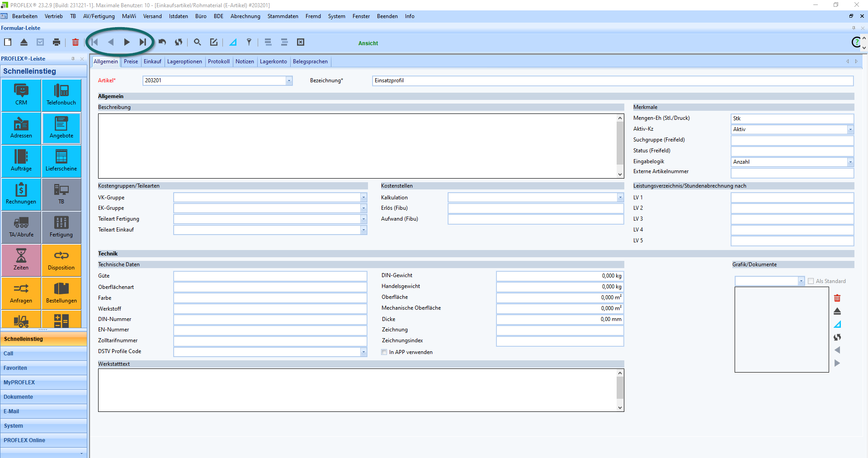Click the red delete trash icon in toolbar
868x458 pixels.
pyautogui.click(x=75, y=42)
